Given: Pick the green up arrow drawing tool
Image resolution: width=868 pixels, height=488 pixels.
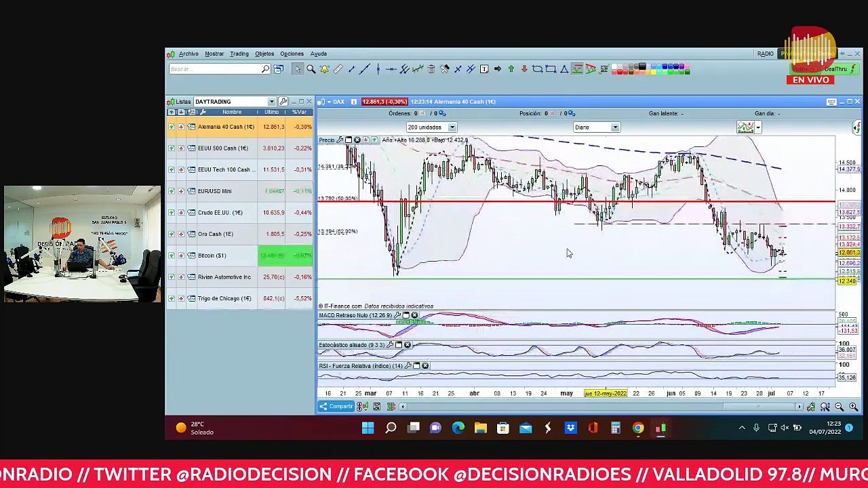Looking at the screenshot, I should 511,69.
